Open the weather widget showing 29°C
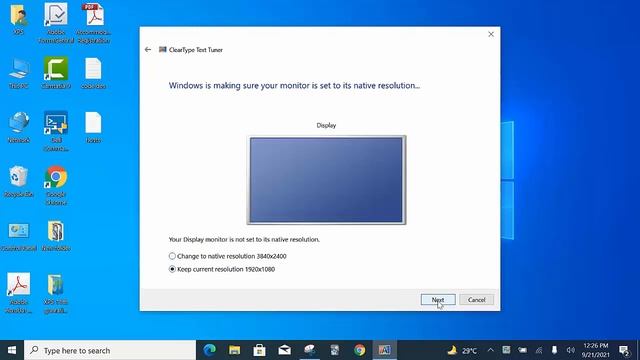The image size is (640, 360). [462, 350]
